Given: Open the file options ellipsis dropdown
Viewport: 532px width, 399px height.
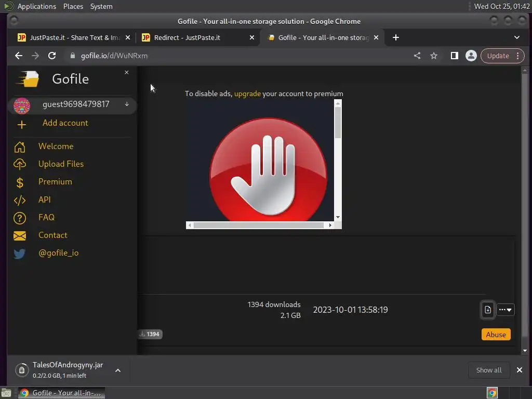Looking at the screenshot, I should coord(505,310).
